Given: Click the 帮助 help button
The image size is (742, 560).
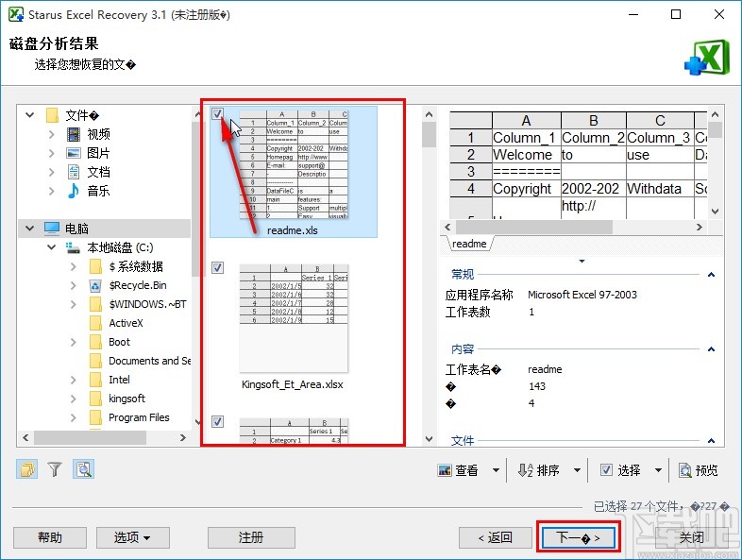Looking at the screenshot, I should coord(50,537).
